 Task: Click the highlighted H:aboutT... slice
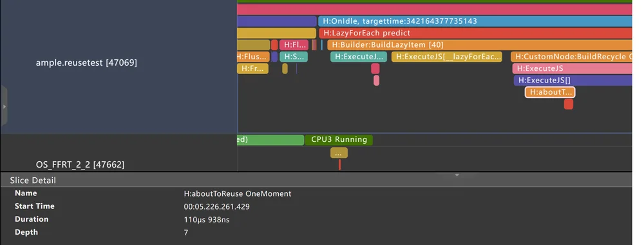(x=550, y=92)
